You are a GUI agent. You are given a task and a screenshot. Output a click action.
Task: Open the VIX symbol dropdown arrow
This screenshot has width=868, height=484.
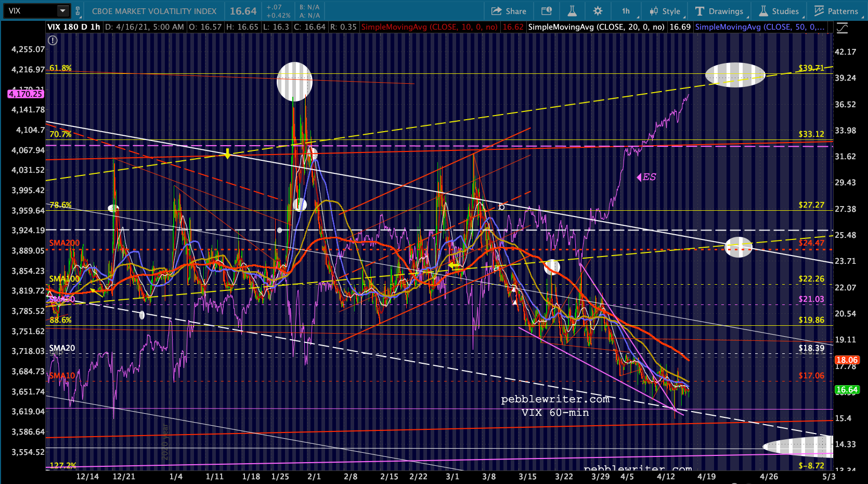pos(62,11)
